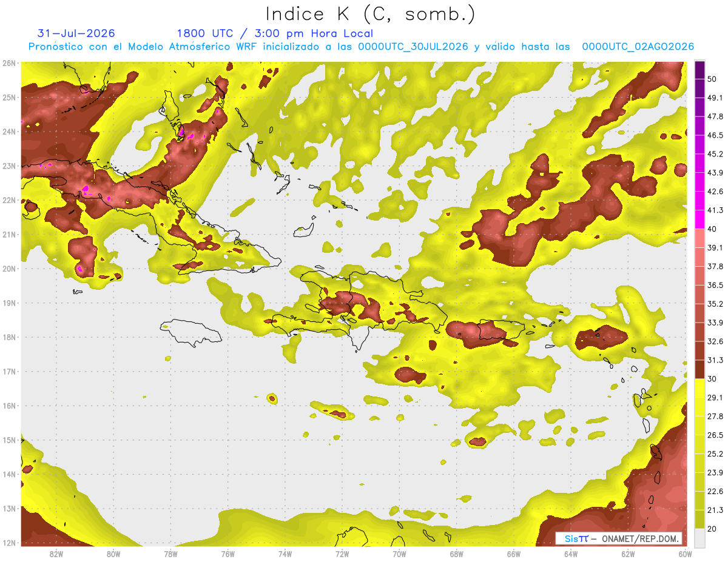
Task: Click the 15N latitude label
Action: click(x=8, y=440)
